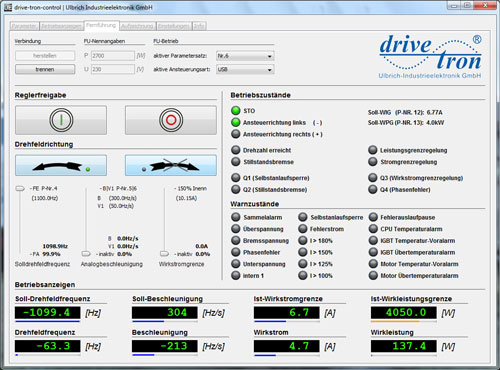Click the Ansteuerrichtung rechts LED

click(x=236, y=134)
